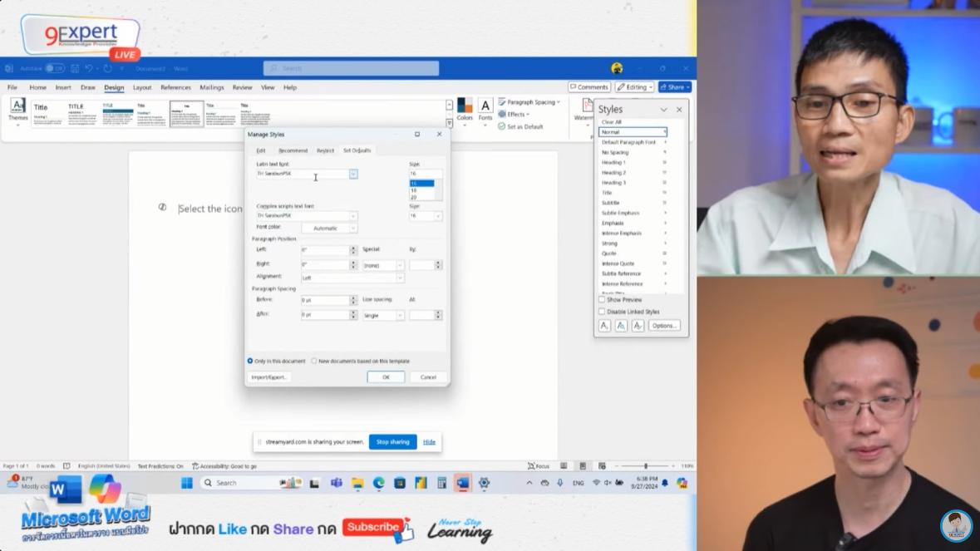Image resolution: width=980 pixels, height=551 pixels.
Task: Choose 'New documents based on this template'
Action: point(314,361)
